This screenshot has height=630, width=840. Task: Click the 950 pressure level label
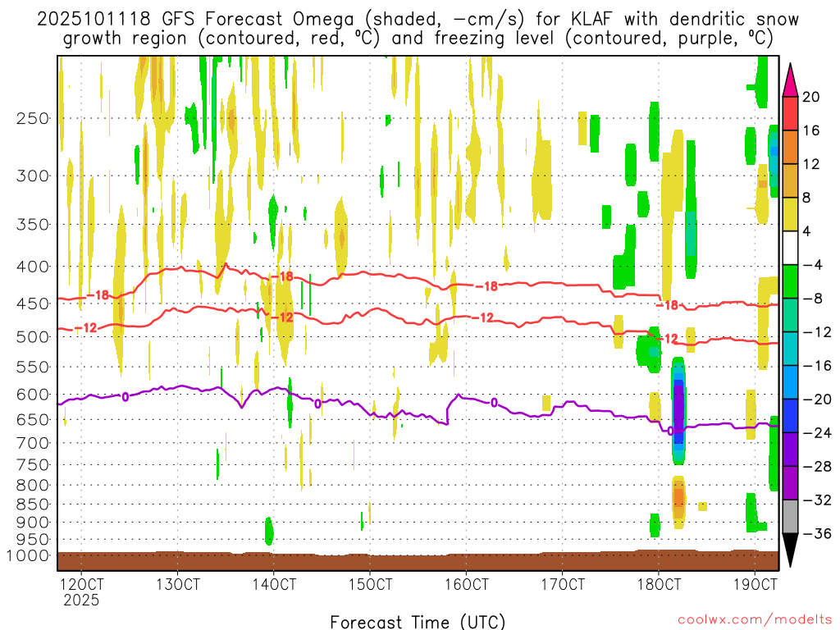tap(33, 540)
